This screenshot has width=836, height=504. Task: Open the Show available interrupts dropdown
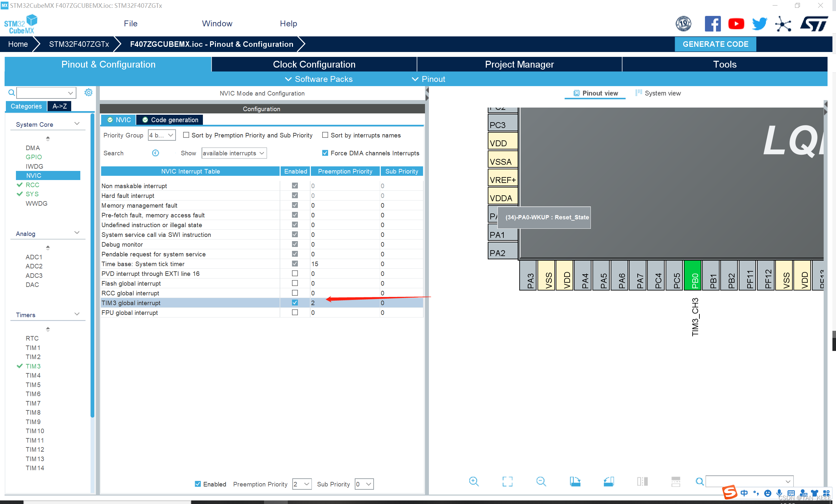[234, 153]
